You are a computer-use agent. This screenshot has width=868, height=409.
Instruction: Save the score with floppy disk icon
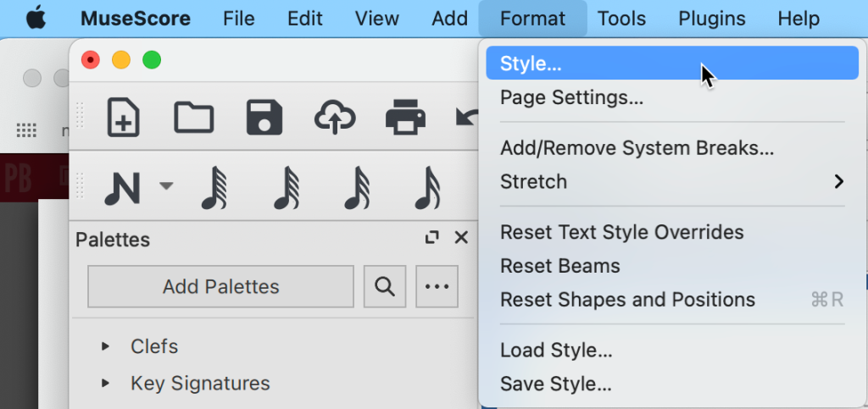264,117
